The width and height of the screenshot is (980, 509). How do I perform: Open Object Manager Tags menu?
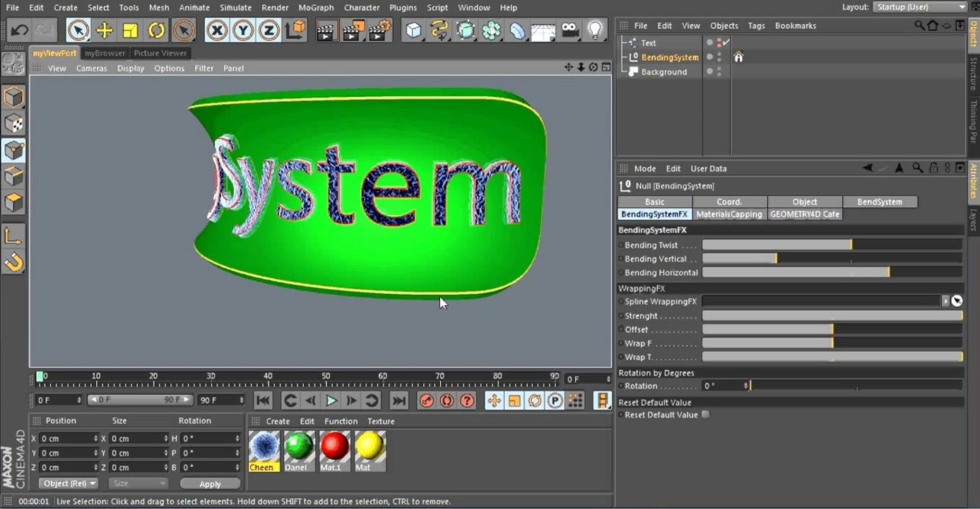[756, 25]
